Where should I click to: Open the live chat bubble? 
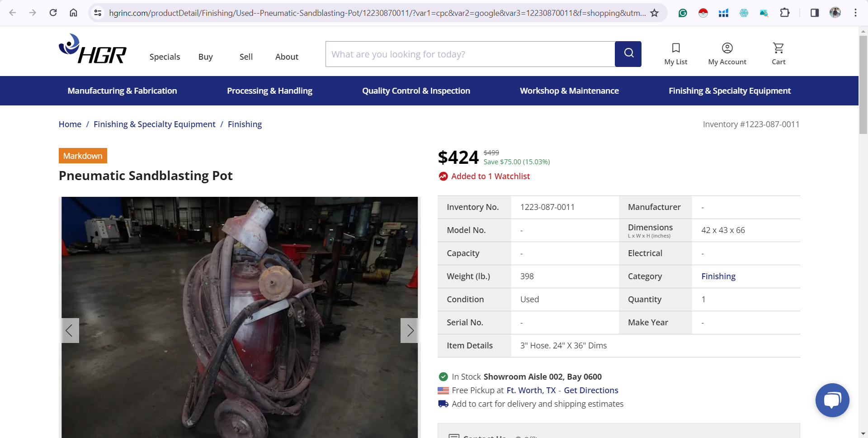pos(832,400)
